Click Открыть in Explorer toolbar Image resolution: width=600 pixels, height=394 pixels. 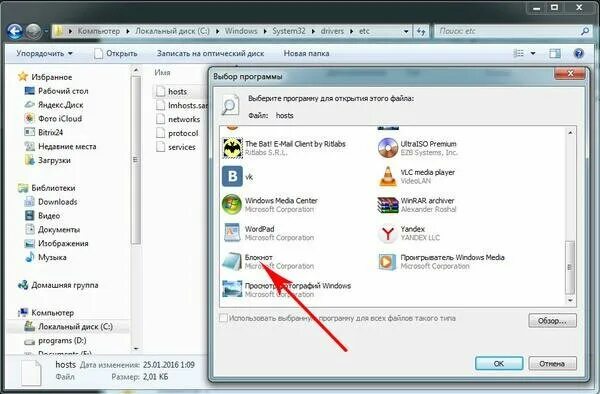click(116, 54)
